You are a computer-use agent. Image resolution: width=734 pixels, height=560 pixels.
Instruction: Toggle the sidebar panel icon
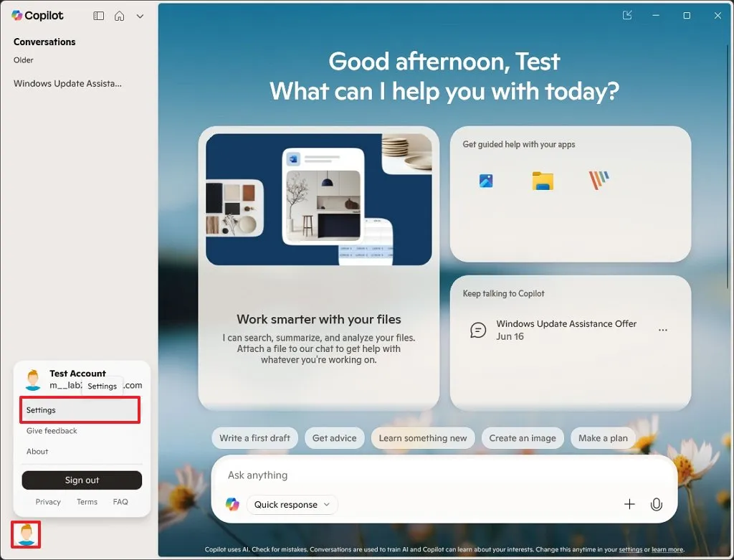point(98,16)
